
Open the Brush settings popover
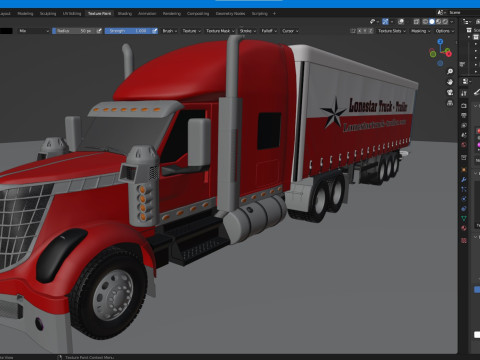tap(169, 31)
